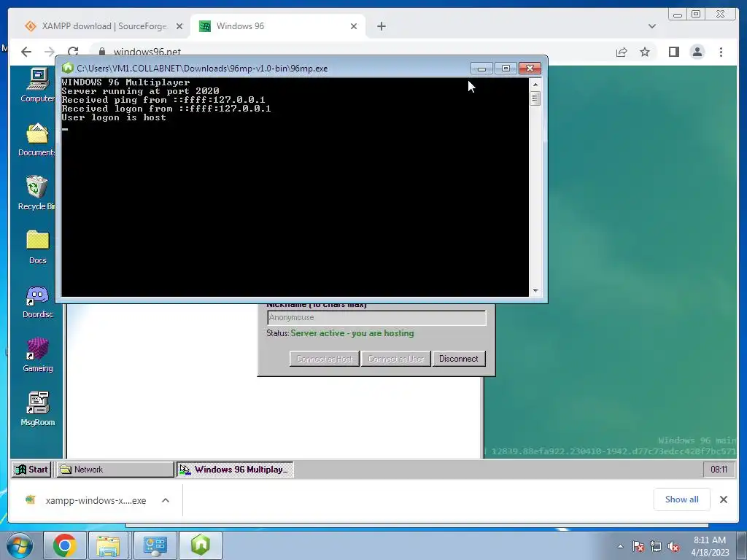The height and width of the screenshot is (560, 747).
Task: Close the 96mp.exe console window
Action: point(530,68)
